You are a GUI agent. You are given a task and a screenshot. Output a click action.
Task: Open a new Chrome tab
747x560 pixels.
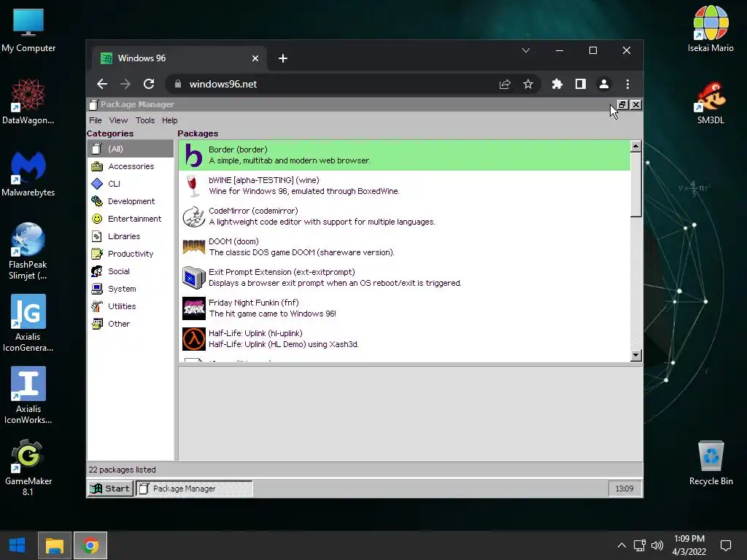(283, 58)
